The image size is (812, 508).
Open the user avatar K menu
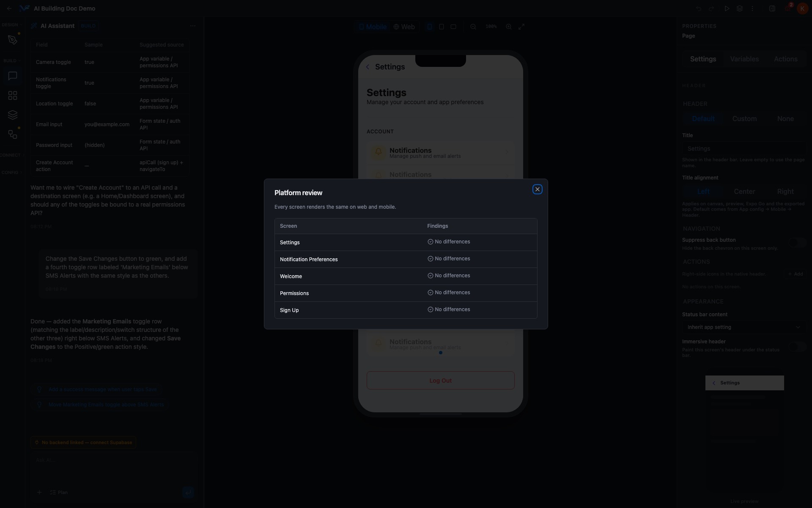tap(802, 8)
